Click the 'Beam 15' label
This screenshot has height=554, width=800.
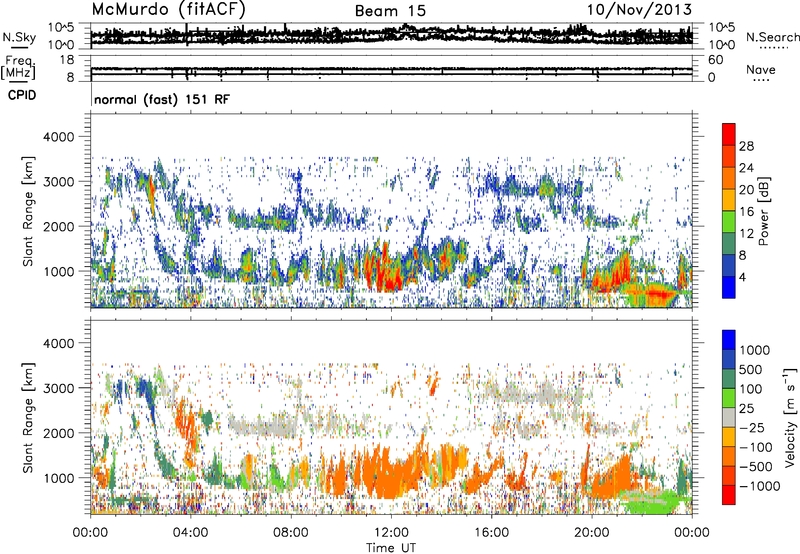coord(390,11)
